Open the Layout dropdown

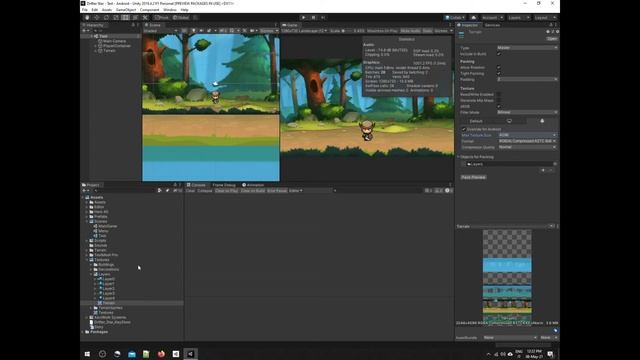pyautogui.click(x=545, y=18)
